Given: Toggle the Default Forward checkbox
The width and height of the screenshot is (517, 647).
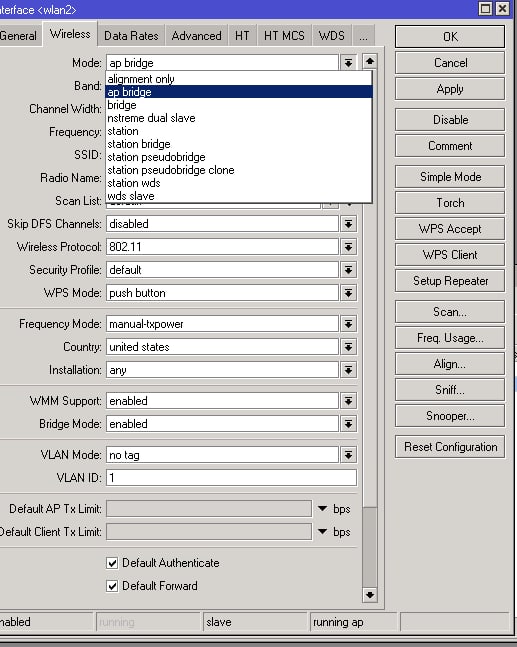Looking at the screenshot, I should click(112, 586).
